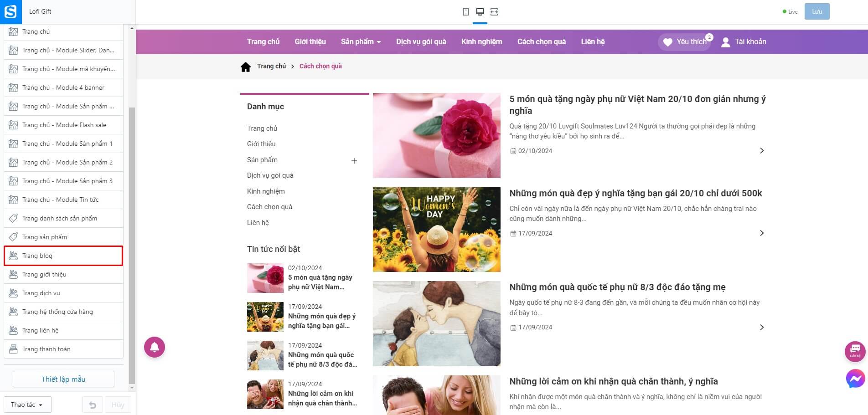The width and height of the screenshot is (868, 415).
Task: Open Kinh nghiệm in Danh mục list
Action: [x=266, y=191]
